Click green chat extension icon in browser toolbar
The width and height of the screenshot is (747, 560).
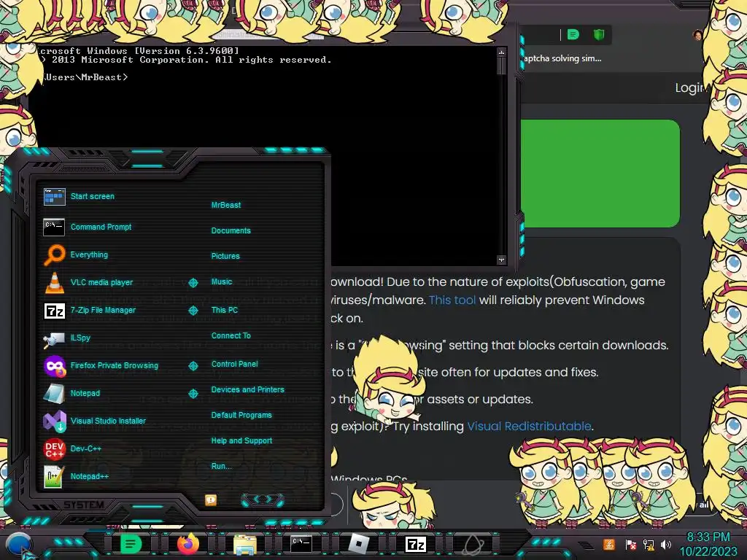(x=573, y=34)
